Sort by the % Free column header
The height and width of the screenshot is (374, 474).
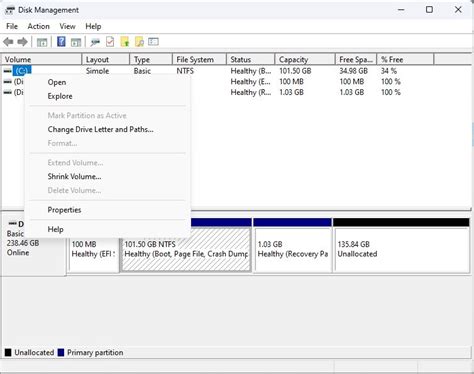click(405, 60)
